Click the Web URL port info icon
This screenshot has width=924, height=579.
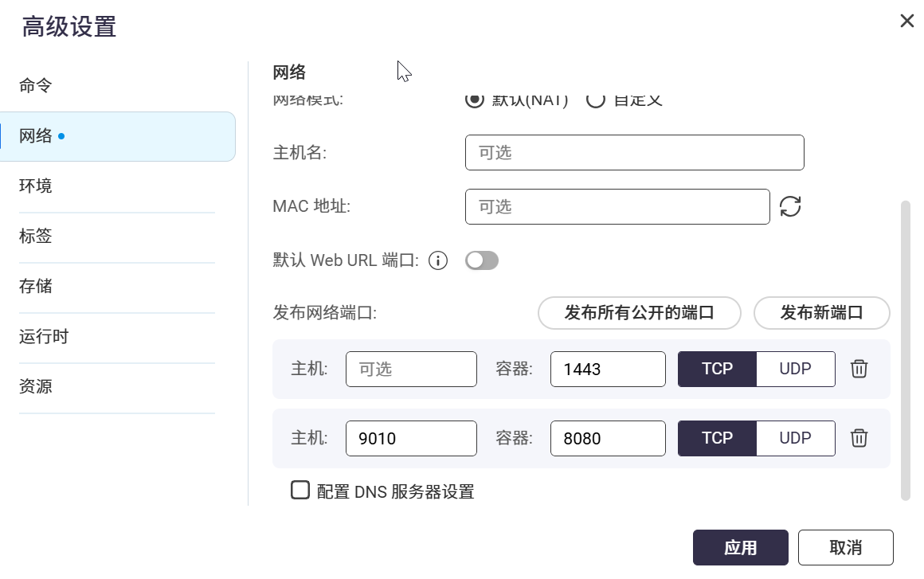tap(438, 260)
